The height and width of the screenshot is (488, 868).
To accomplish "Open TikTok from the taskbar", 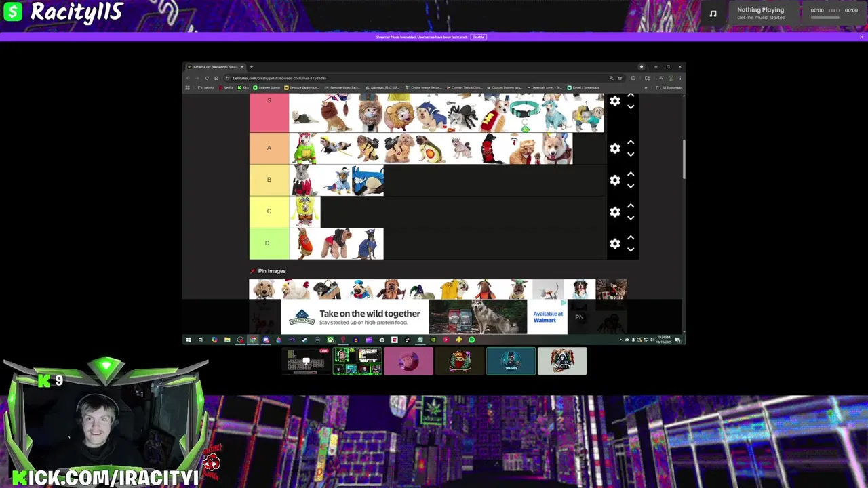I will [407, 340].
